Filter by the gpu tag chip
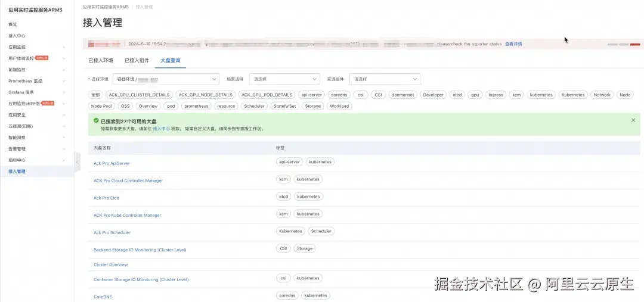 point(475,95)
